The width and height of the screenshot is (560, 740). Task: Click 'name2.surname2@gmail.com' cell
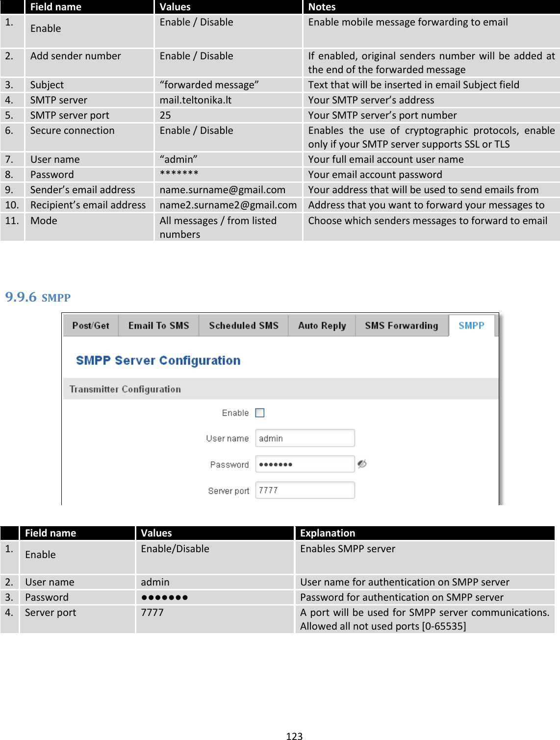tap(228, 205)
